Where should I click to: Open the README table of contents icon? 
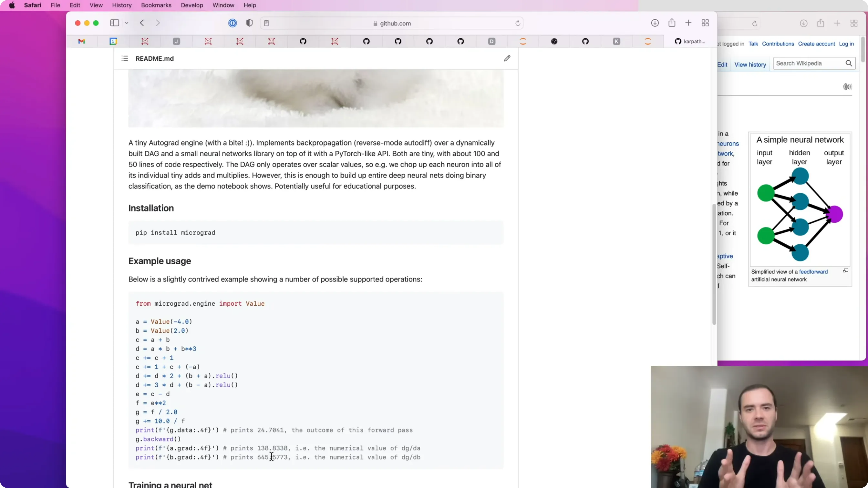[x=125, y=59]
